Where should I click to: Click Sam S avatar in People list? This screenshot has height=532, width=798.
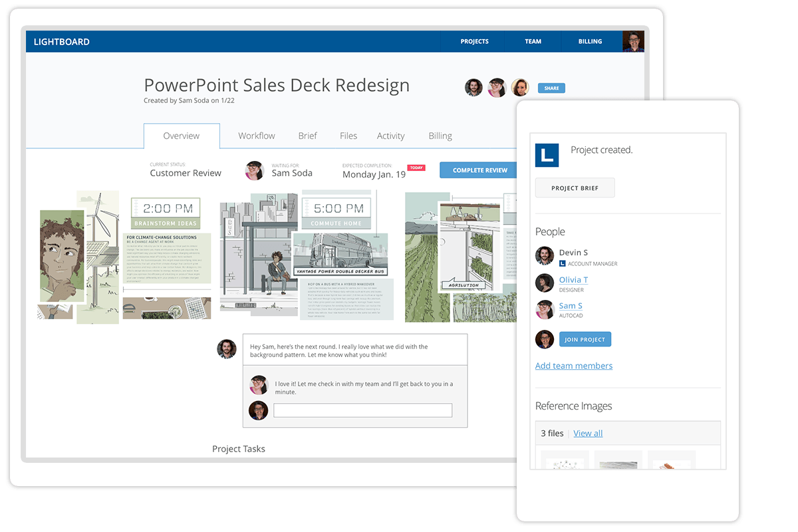pos(545,310)
